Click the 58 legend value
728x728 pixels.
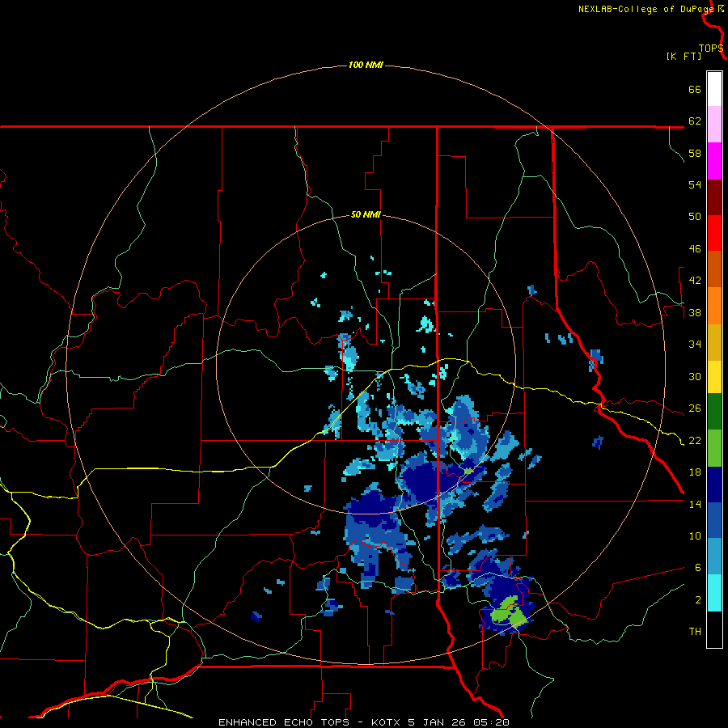click(695, 153)
